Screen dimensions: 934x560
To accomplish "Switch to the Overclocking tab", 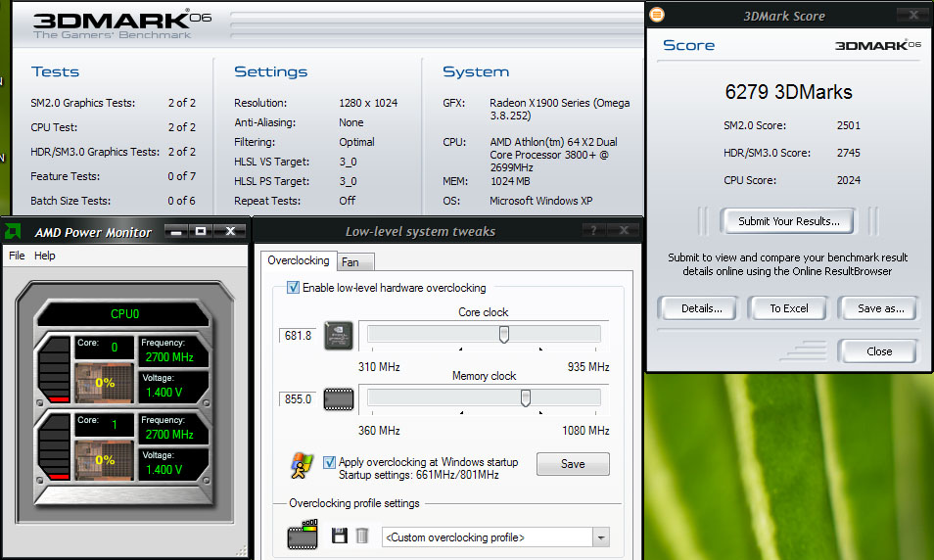I will (299, 260).
